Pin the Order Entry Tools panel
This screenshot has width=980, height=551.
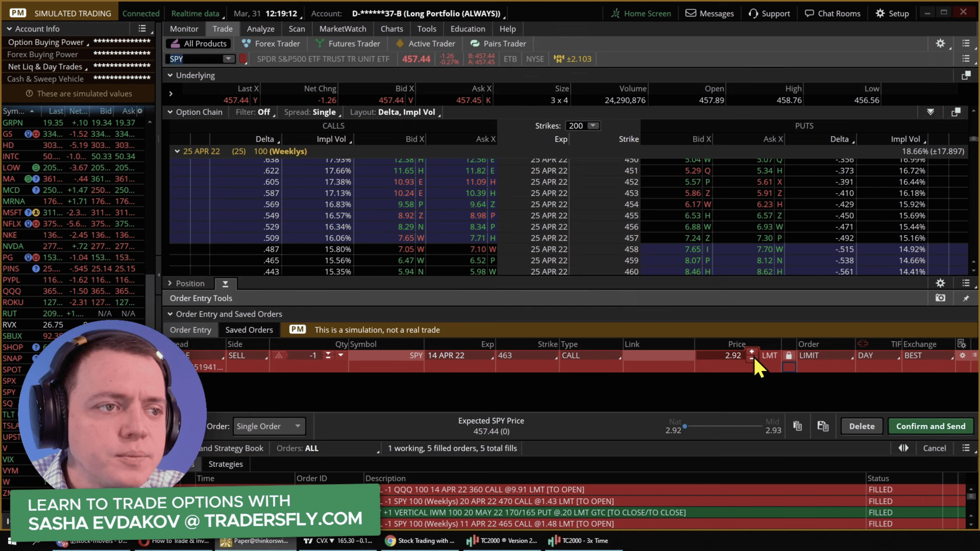[966, 299]
